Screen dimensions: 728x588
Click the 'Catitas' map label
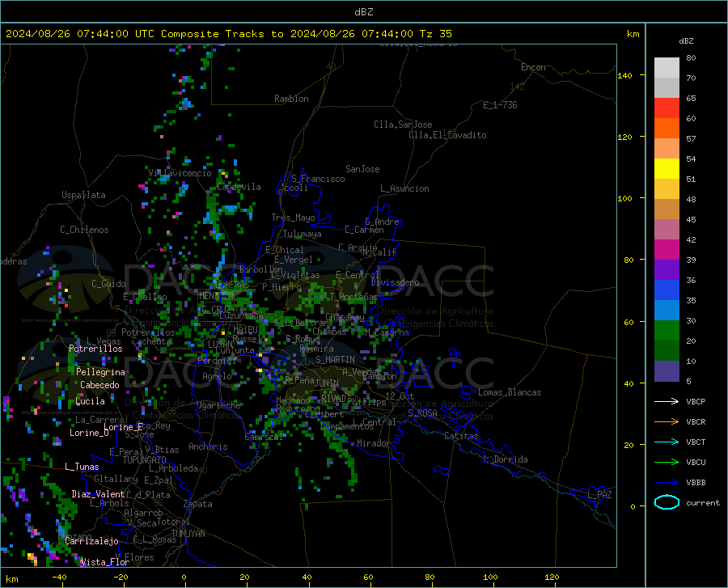(x=461, y=436)
